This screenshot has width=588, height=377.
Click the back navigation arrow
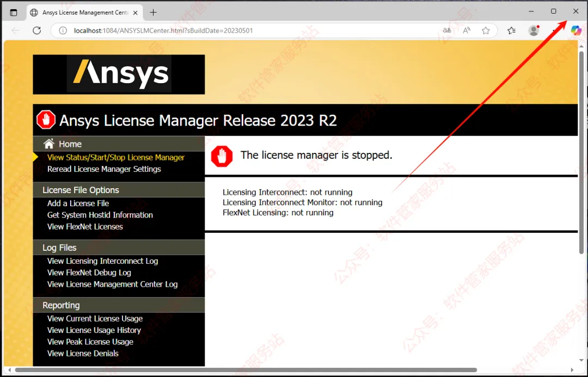(x=15, y=30)
